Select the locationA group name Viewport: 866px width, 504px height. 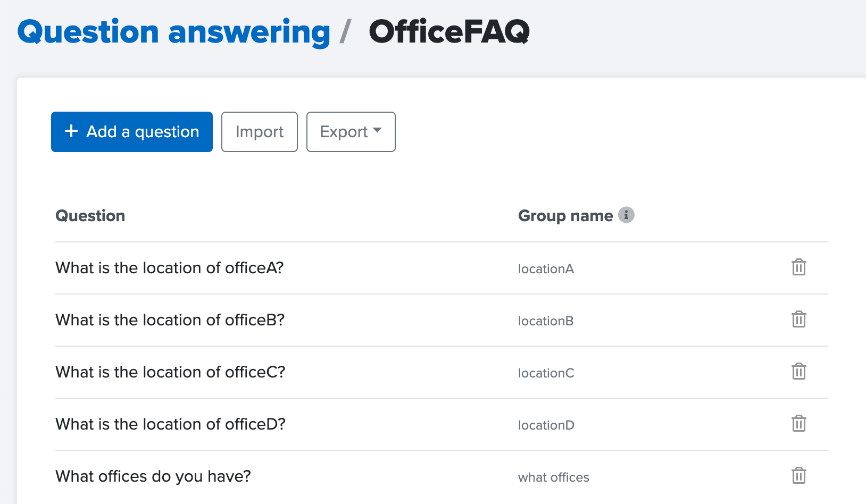pyautogui.click(x=546, y=269)
